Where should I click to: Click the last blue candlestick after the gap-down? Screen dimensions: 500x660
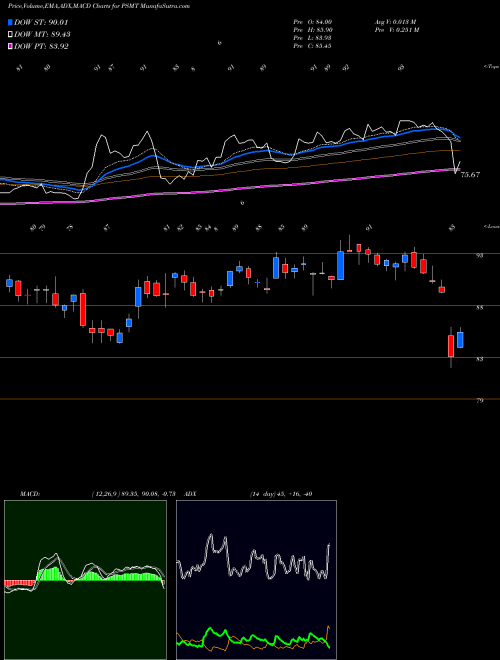point(460,340)
